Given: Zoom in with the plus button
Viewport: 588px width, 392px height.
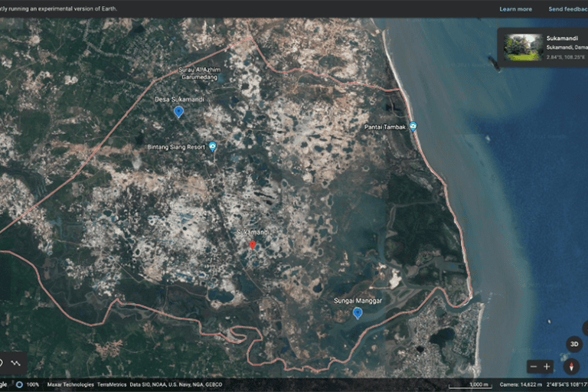Looking at the screenshot, I should pos(547,367).
